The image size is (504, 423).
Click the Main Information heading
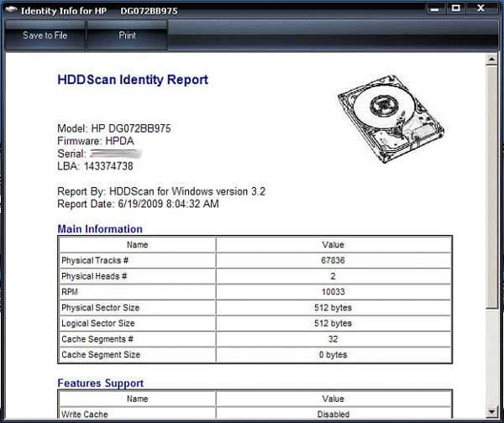(100, 229)
